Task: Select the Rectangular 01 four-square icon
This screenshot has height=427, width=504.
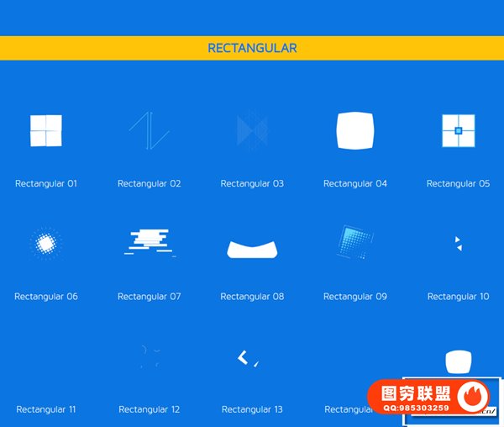Action: [x=46, y=131]
